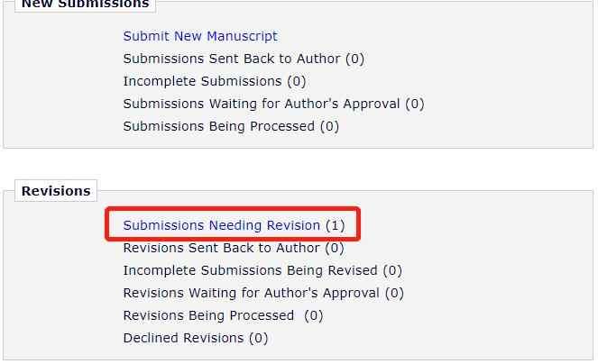
Task: Click the (0) count beside Revisions Being Processed
Action: click(x=314, y=315)
